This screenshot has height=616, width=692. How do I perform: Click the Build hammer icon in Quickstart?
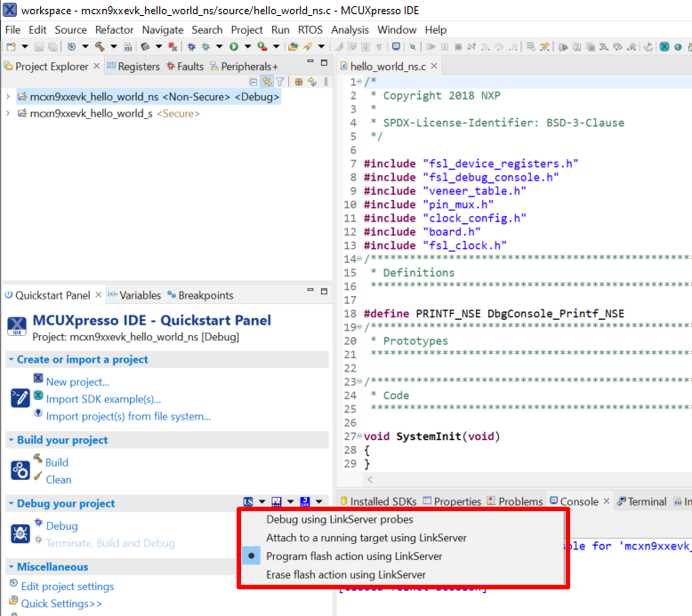click(x=38, y=459)
